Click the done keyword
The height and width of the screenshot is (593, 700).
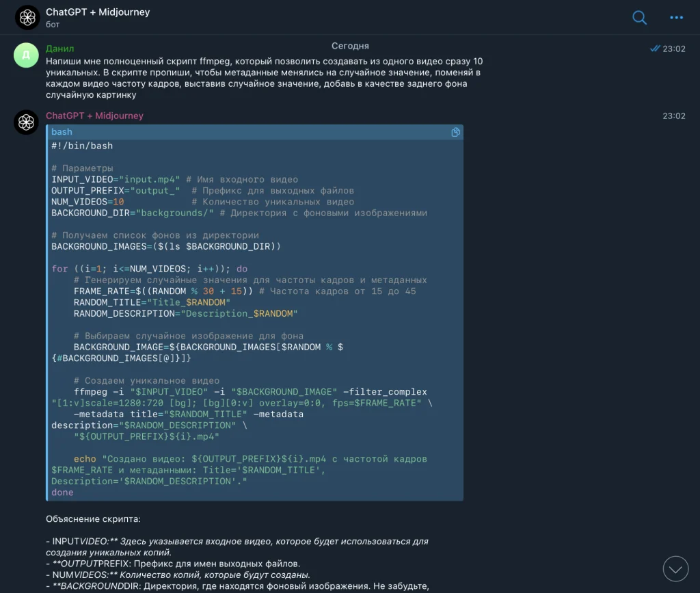(62, 492)
